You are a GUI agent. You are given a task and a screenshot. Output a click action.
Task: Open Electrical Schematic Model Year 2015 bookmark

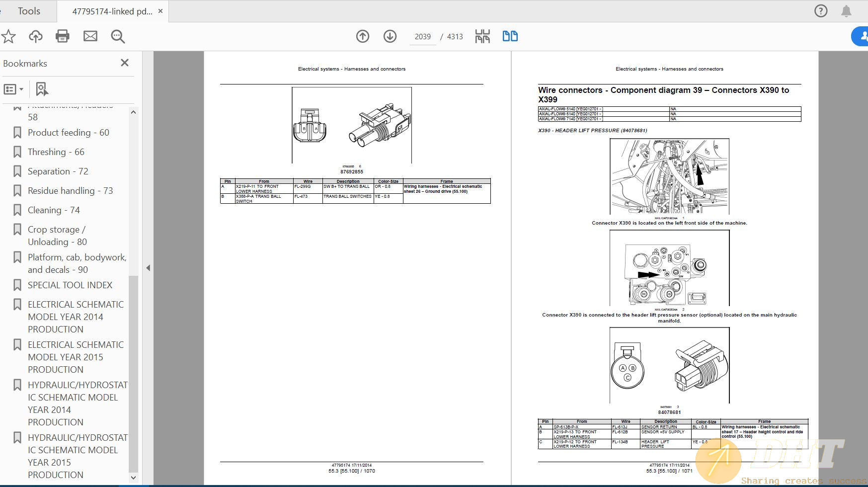pyautogui.click(x=76, y=357)
